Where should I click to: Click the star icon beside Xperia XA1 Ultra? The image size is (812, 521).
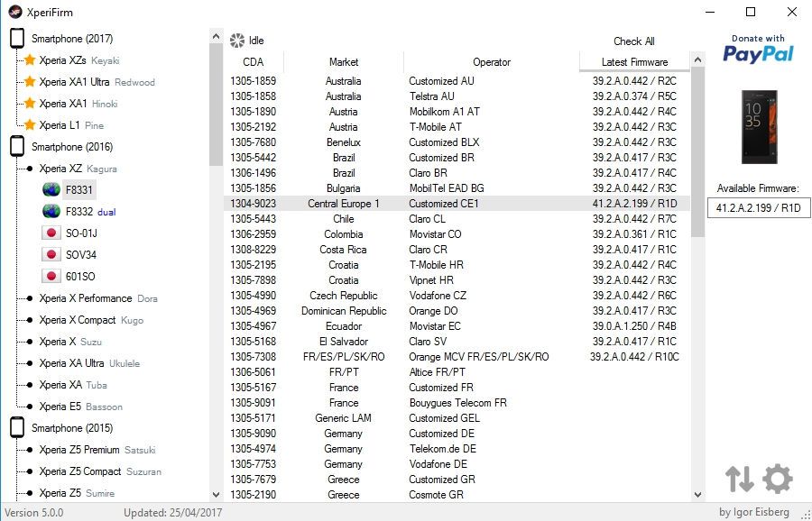pyautogui.click(x=30, y=82)
